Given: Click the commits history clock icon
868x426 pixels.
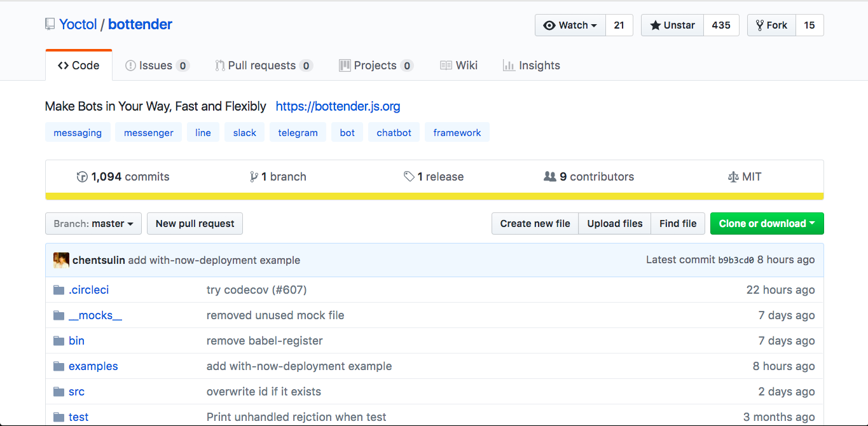Looking at the screenshot, I should (82, 177).
